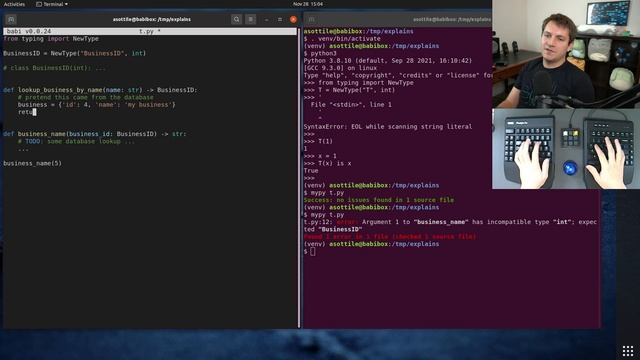Image resolution: width=640 pixels, height=360 pixels.
Task: Click the 'True' output line
Action: (x=311, y=171)
